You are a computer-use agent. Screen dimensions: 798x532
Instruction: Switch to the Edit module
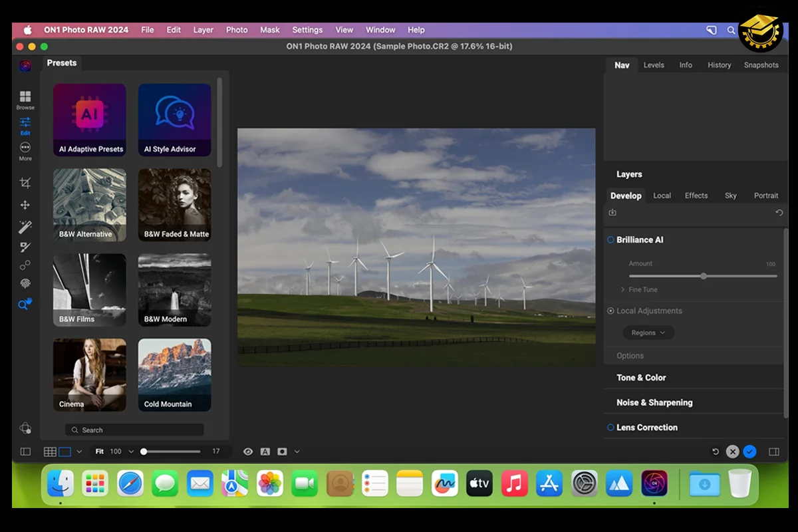tap(25, 125)
